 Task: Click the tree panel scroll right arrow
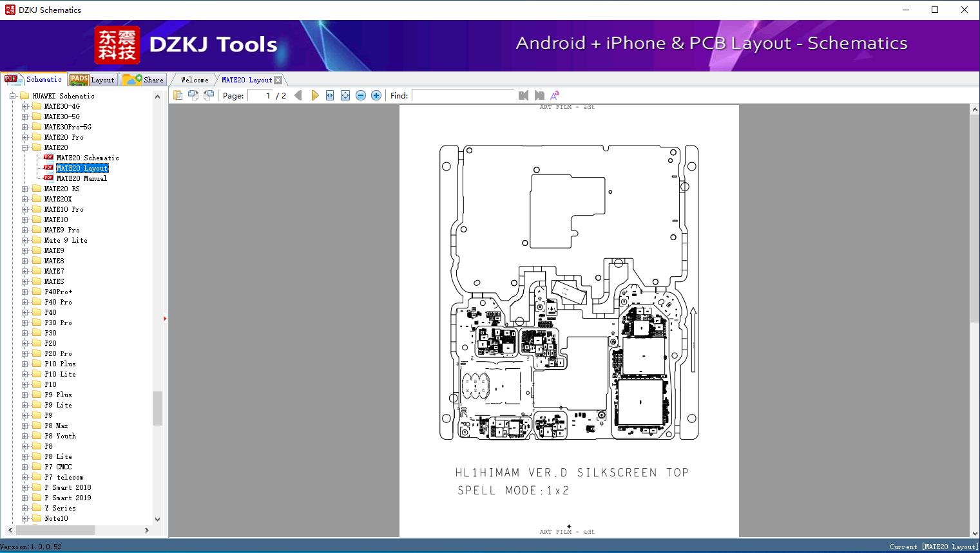[147, 530]
